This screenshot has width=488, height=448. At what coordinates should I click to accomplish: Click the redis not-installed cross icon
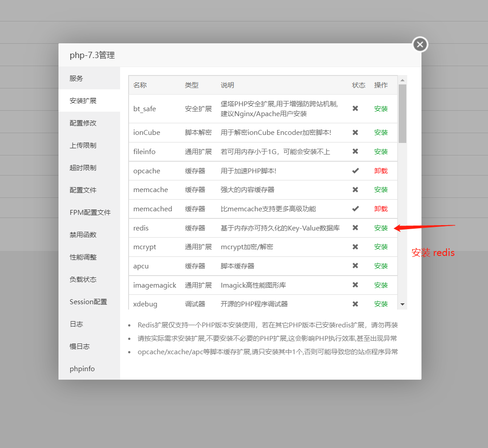point(355,228)
